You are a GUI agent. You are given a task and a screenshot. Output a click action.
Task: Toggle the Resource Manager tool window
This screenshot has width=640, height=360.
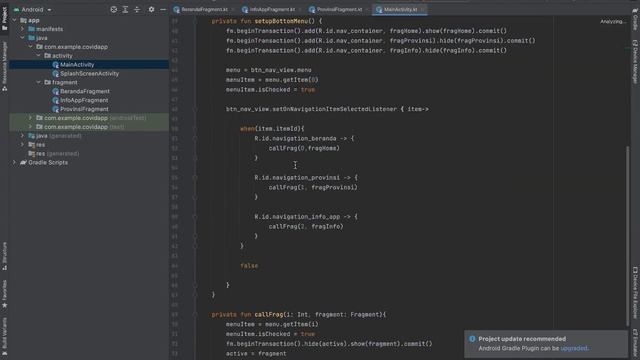(4, 66)
